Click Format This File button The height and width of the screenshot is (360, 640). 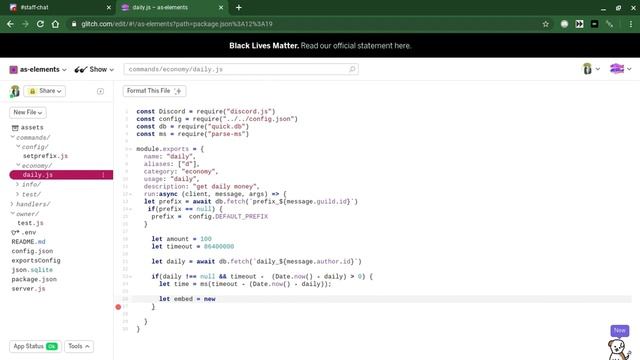pyautogui.click(x=154, y=91)
